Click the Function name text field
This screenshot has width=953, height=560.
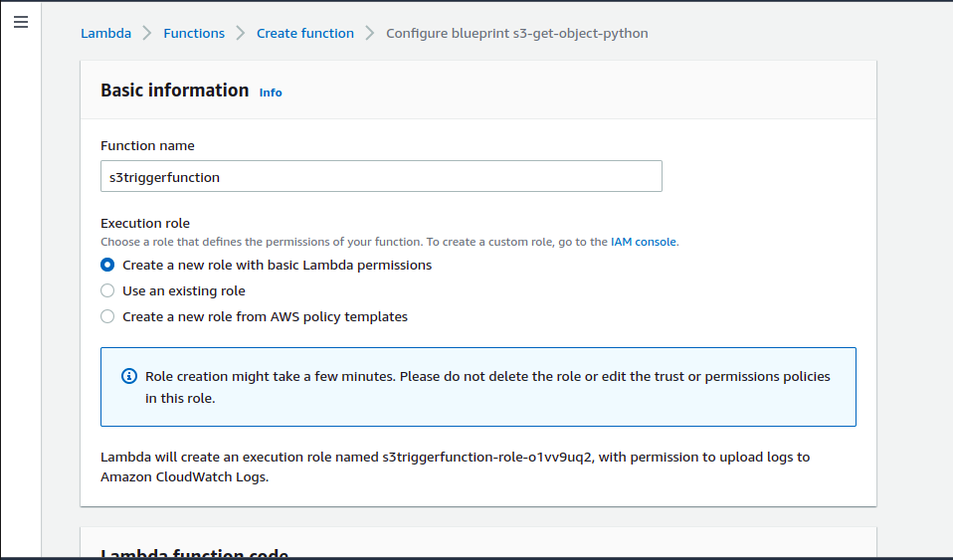[381, 176]
